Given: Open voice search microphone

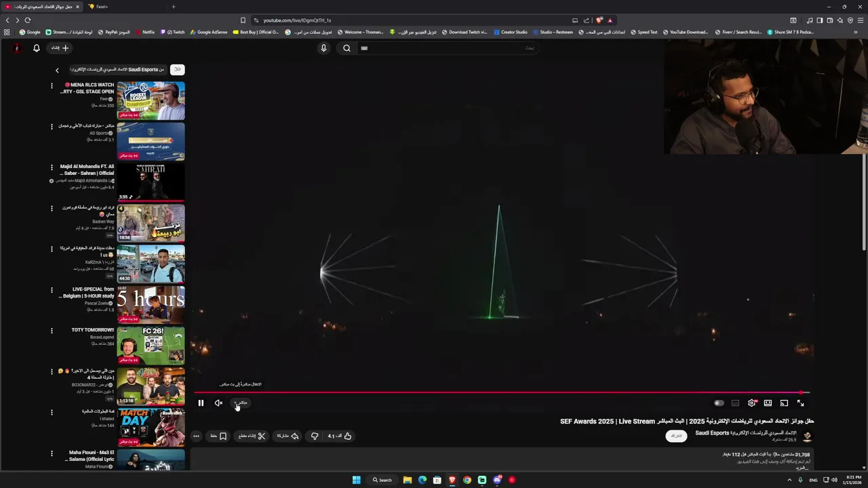Looking at the screenshot, I should pyautogui.click(x=323, y=48).
